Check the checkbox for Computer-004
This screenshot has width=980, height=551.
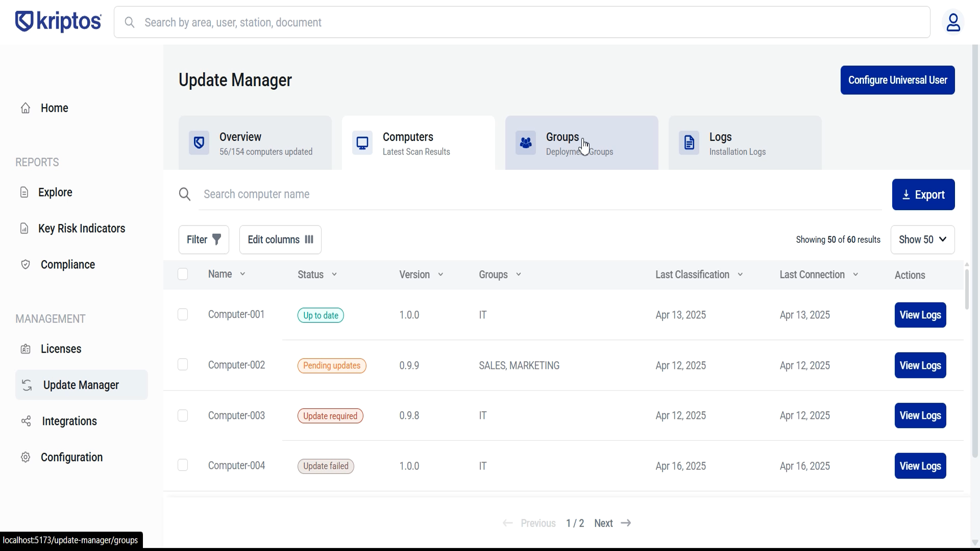pos(183,465)
